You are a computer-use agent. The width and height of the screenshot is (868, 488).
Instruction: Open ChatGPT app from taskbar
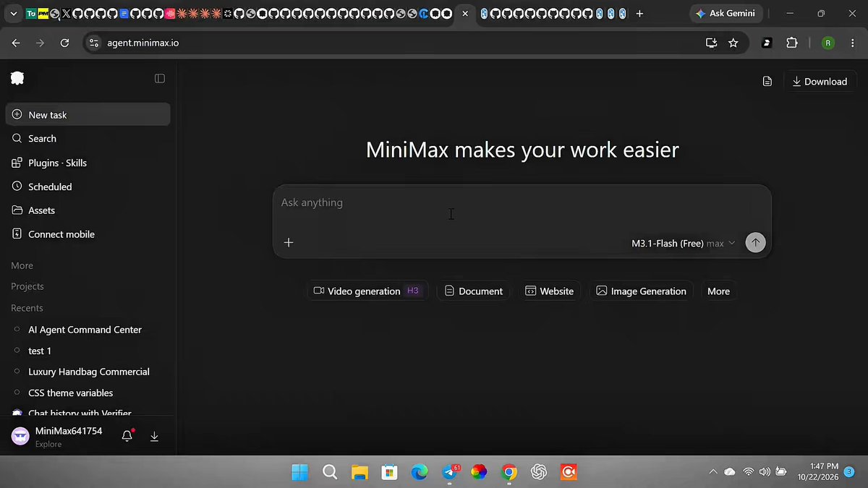coord(539,472)
